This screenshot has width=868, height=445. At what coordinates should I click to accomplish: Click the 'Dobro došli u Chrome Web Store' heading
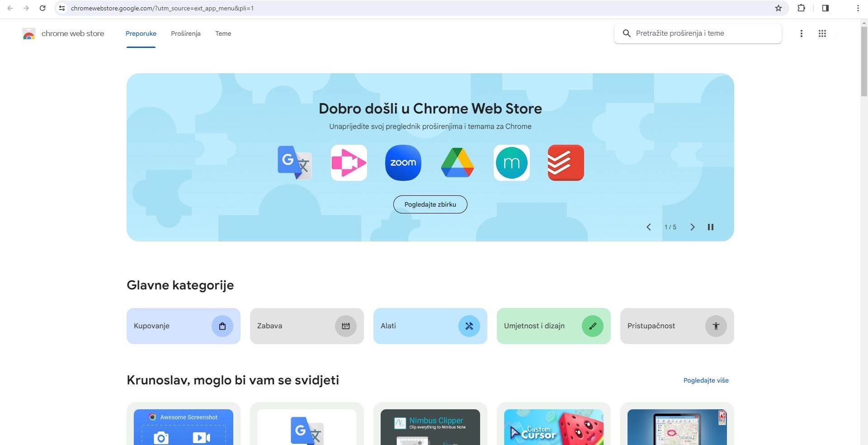pyautogui.click(x=430, y=109)
